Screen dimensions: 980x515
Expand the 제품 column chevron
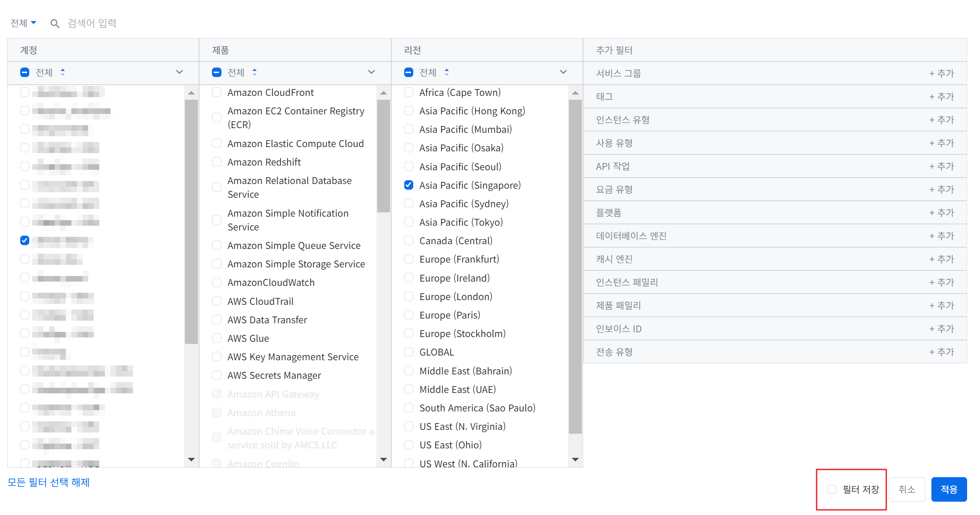[x=371, y=72]
